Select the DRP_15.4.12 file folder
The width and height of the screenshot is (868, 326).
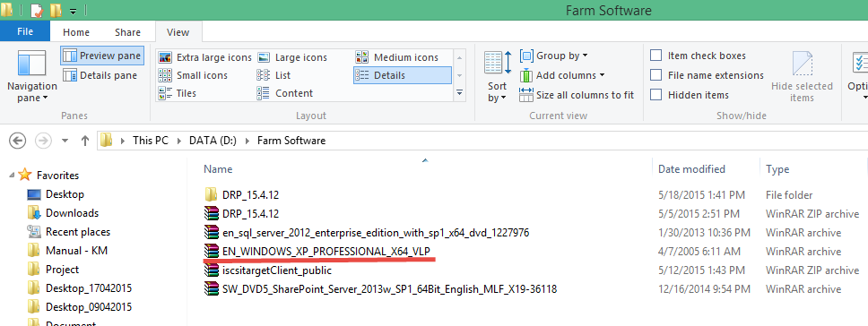click(x=251, y=195)
